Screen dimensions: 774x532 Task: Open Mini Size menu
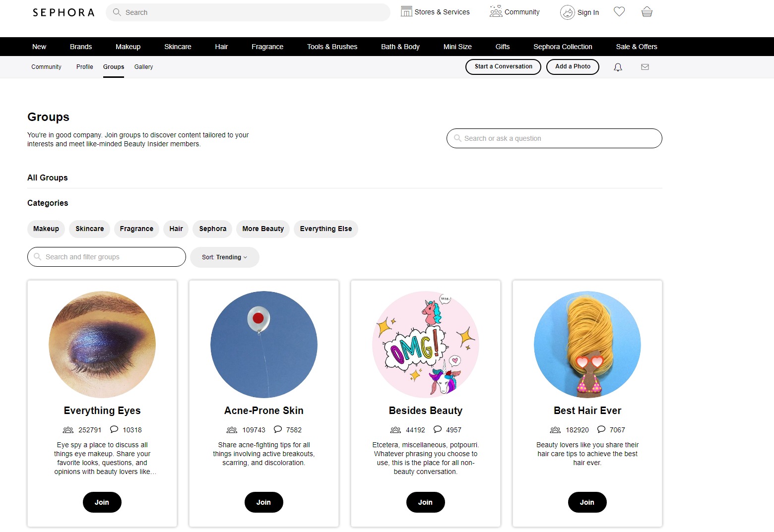pyautogui.click(x=457, y=47)
